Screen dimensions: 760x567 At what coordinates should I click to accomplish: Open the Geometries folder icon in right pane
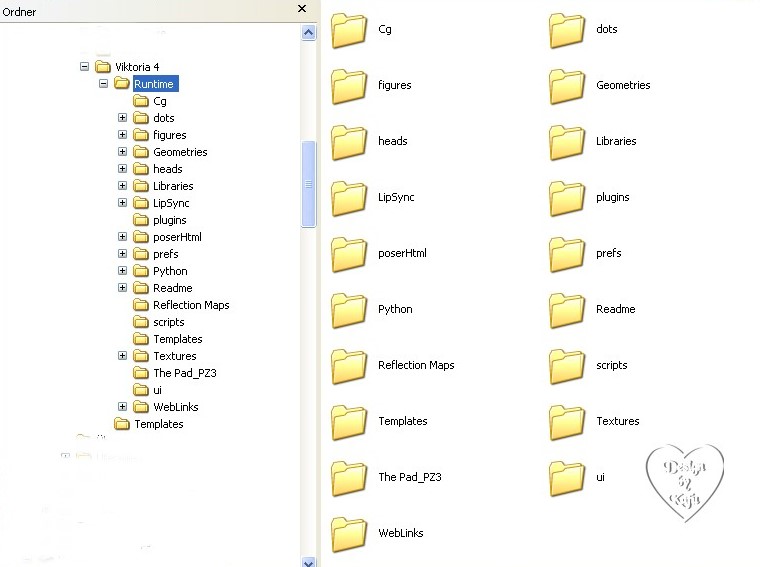pyautogui.click(x=567, y=87)
